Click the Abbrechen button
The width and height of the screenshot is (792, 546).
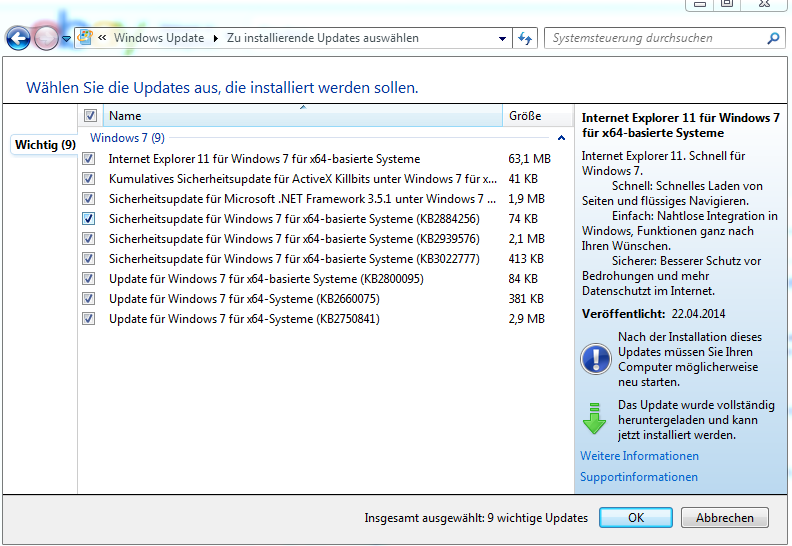[x=725, y=518]
